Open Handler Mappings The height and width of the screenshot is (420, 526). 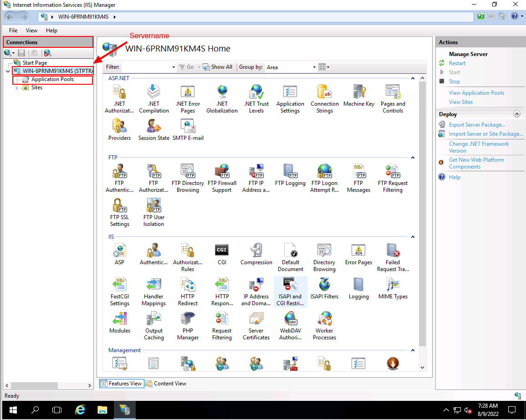[x=153, y=292]
